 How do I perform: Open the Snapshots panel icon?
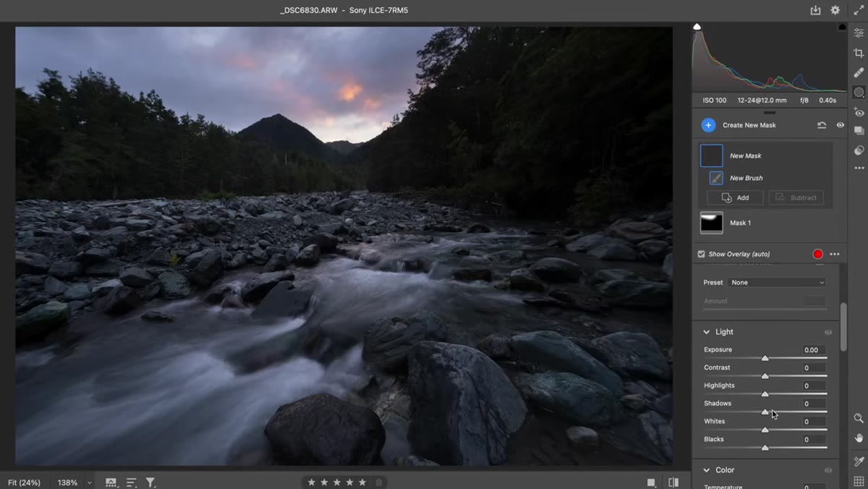click(859, 131)
